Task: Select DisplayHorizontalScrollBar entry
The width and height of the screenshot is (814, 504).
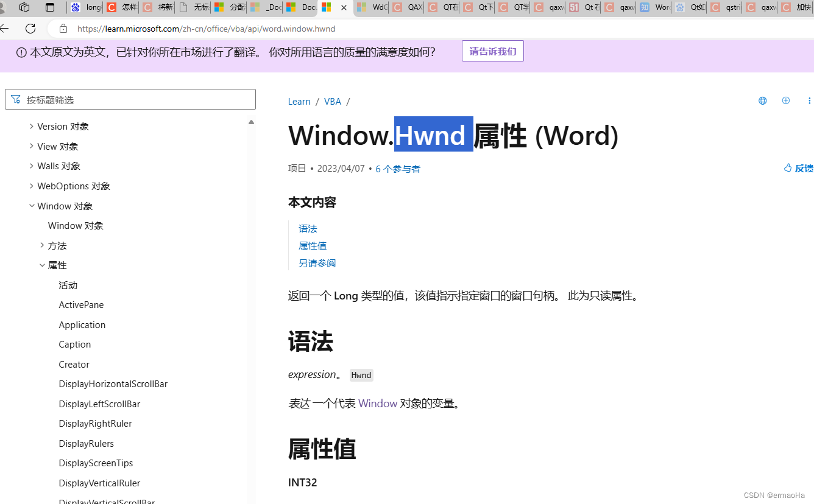Action: coord(113,383)
